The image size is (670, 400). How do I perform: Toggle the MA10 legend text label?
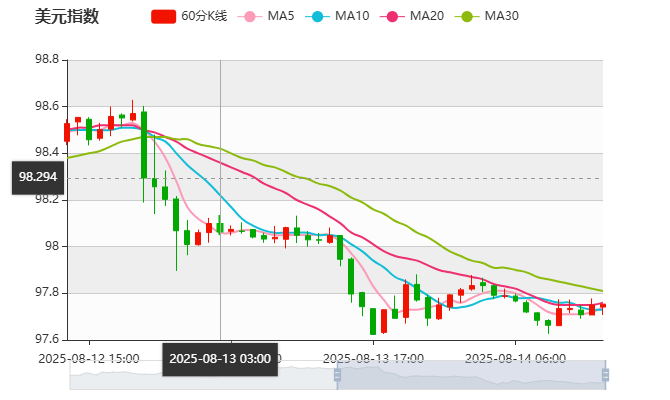pos(352,16)
